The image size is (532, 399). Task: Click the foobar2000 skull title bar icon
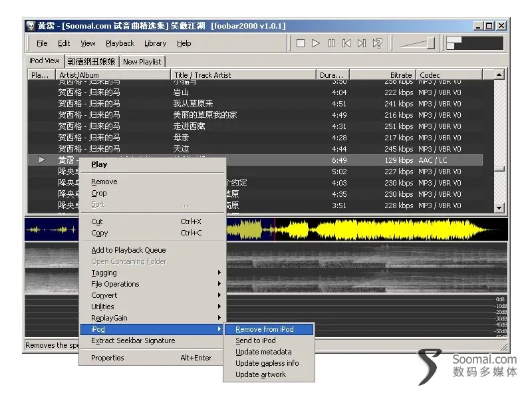[x=31, y=26]
